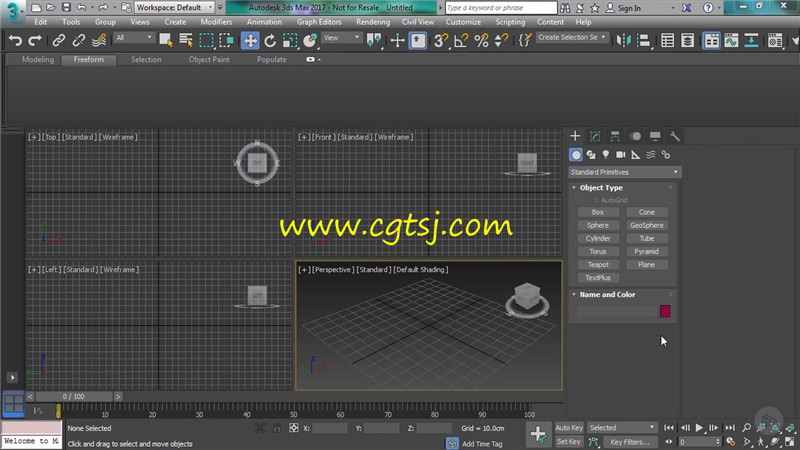Open the Rendering menu

click(x=373, y=22)
